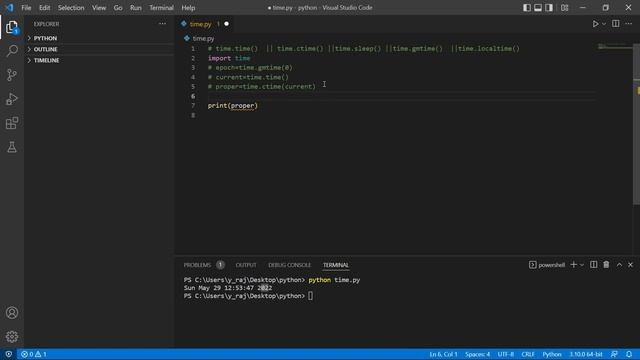Click Spaces: 4 indentation setting

coord(477,354)
